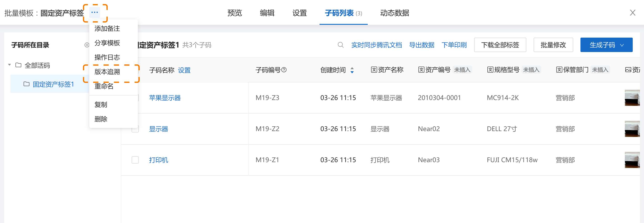Open directory settings gear icon
The height and width of the screenshot is (223, 644).
(x=87, y=45)
